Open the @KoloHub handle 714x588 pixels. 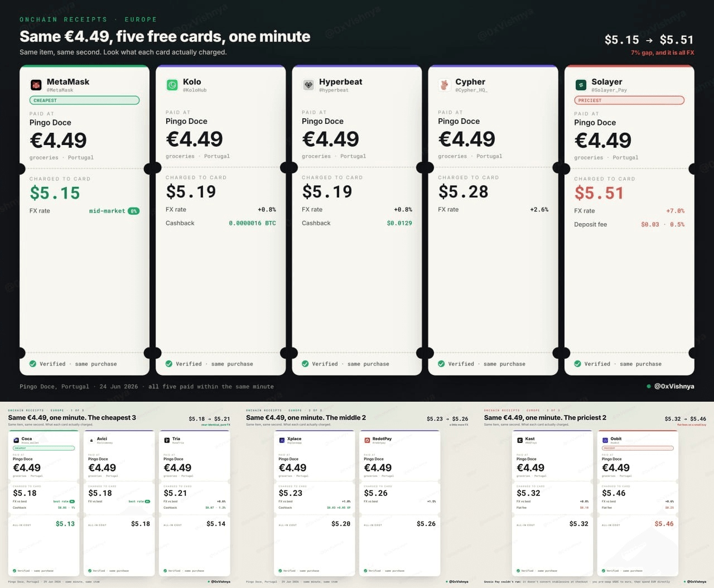195,90
